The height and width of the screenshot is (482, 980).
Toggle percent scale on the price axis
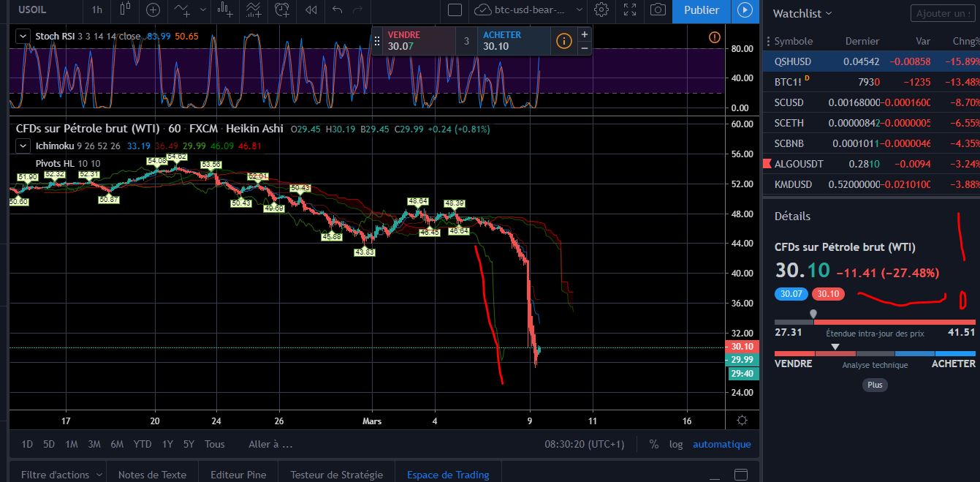click(653, 444)
